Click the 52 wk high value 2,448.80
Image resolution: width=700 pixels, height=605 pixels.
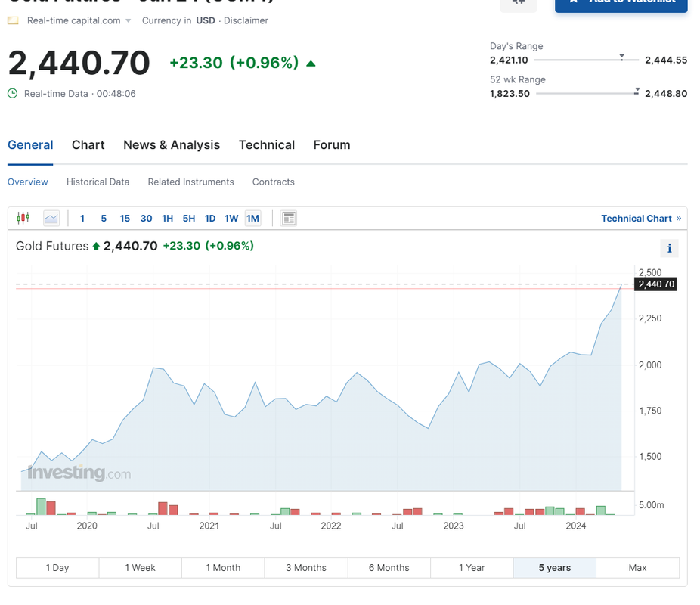point(666,93)
